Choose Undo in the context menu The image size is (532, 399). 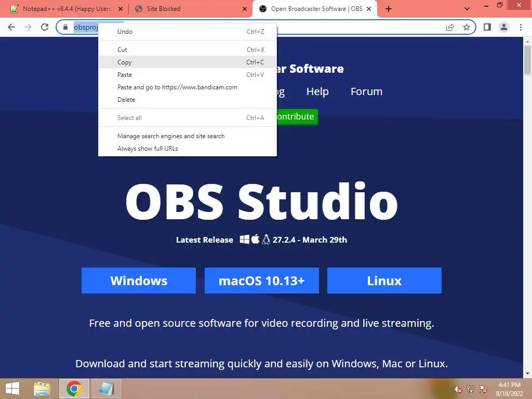click(x=187, y=32)
